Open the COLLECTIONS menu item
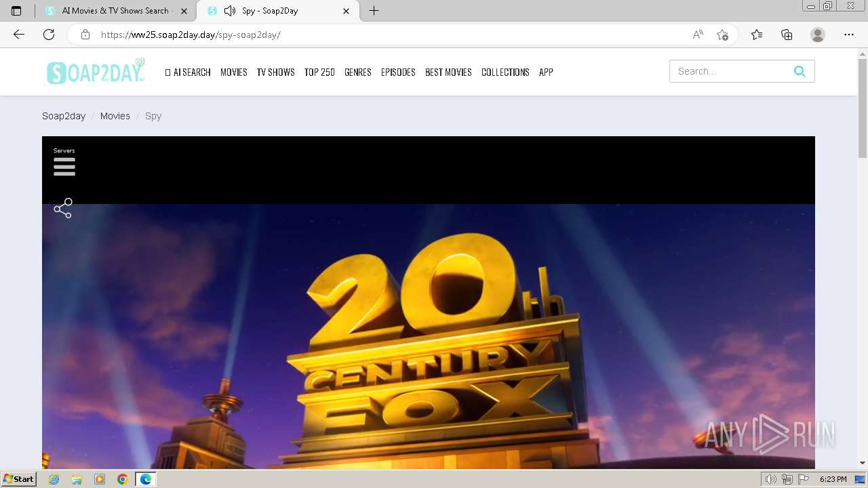Viewport: 868px width, 488px height. tap(505, 72)
